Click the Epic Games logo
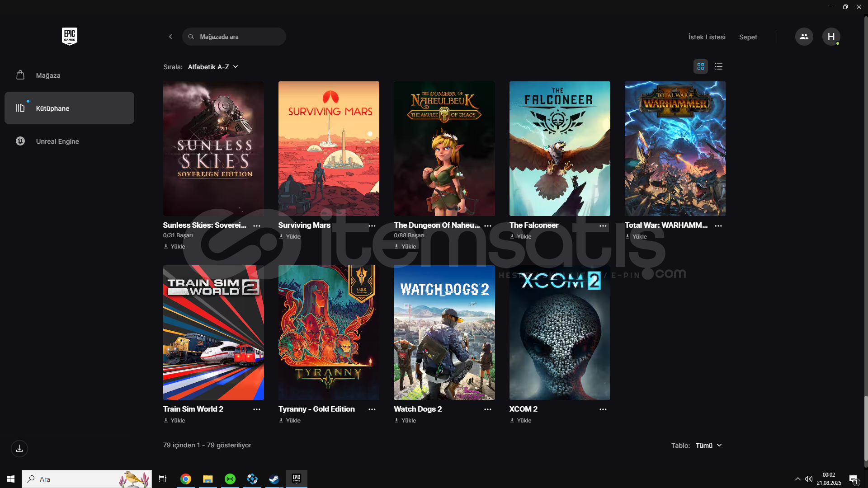Screen dimensions: 868x488 [70, 36]
